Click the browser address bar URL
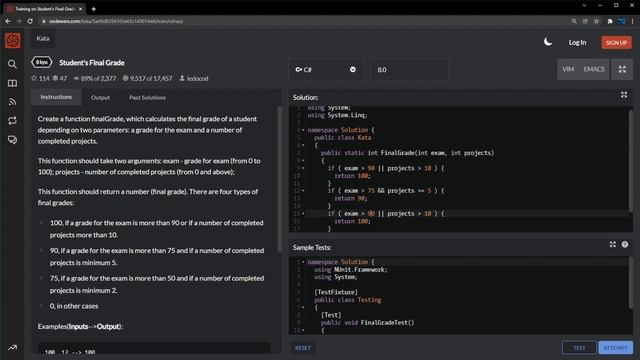 (x=116, y=21)
